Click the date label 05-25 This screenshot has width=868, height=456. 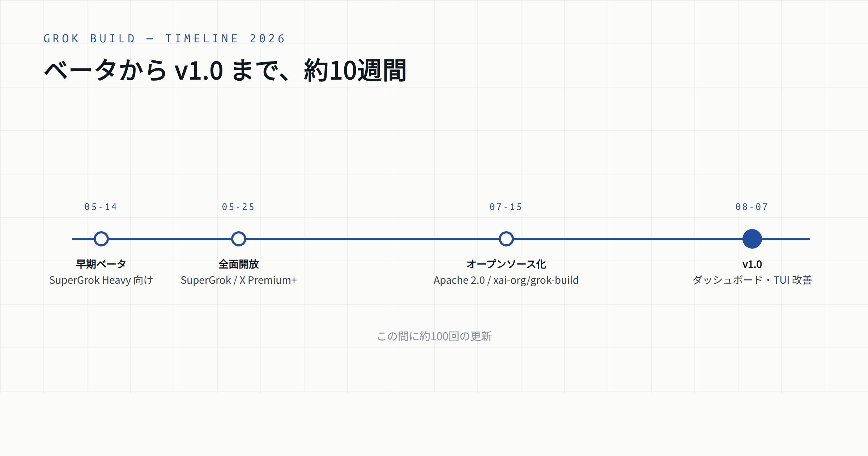coord(238,207)
